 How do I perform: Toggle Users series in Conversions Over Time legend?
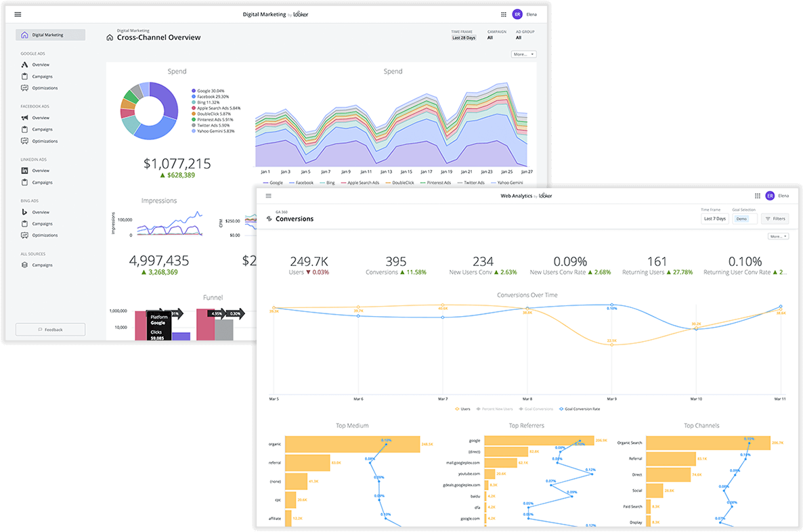pos(462,409)
